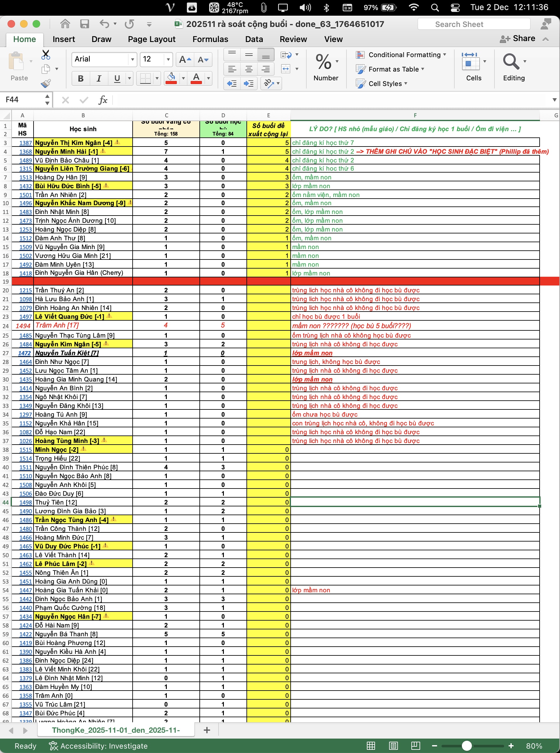Click the Insert Function fx icon
560x753 pixels.
tap(103, 100)
